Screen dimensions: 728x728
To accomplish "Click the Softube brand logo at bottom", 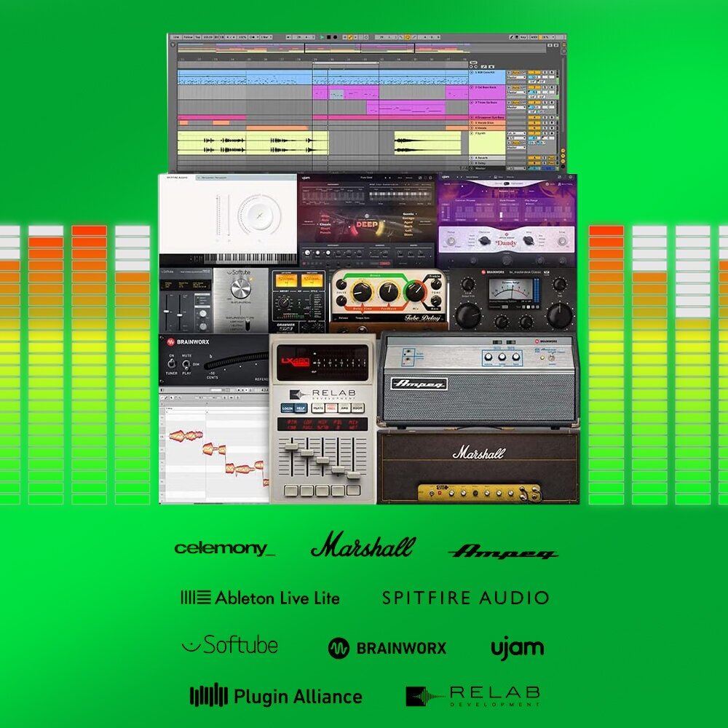I will pyautogui.click(x=230, y=645).
